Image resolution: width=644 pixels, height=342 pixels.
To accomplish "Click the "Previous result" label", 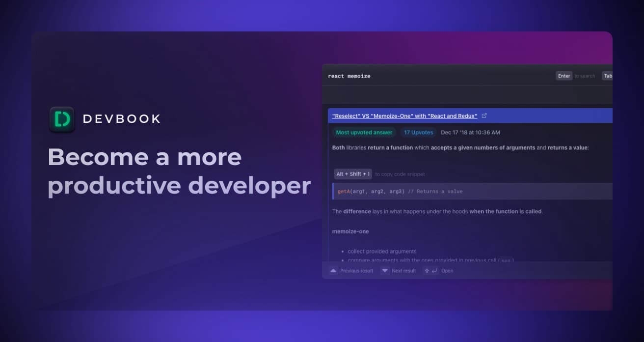I will 356,271.
